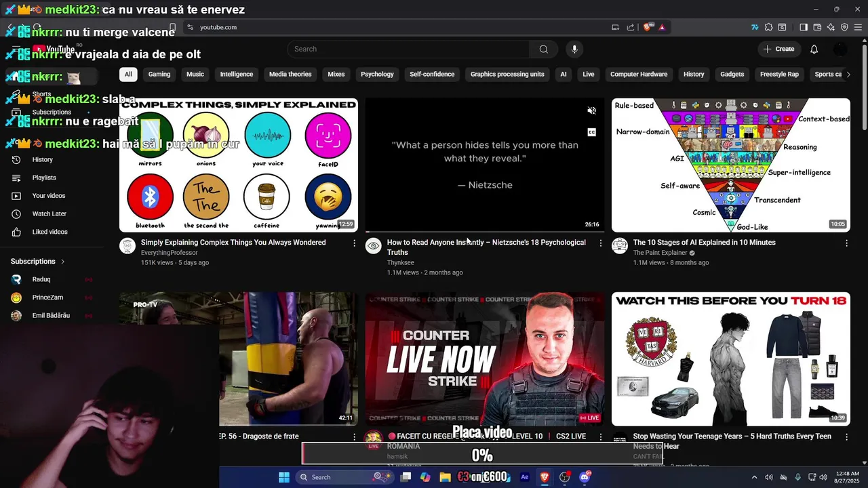Expand the Subscriptions section
Screen dimensions: 868x488
tap(38, 261)
